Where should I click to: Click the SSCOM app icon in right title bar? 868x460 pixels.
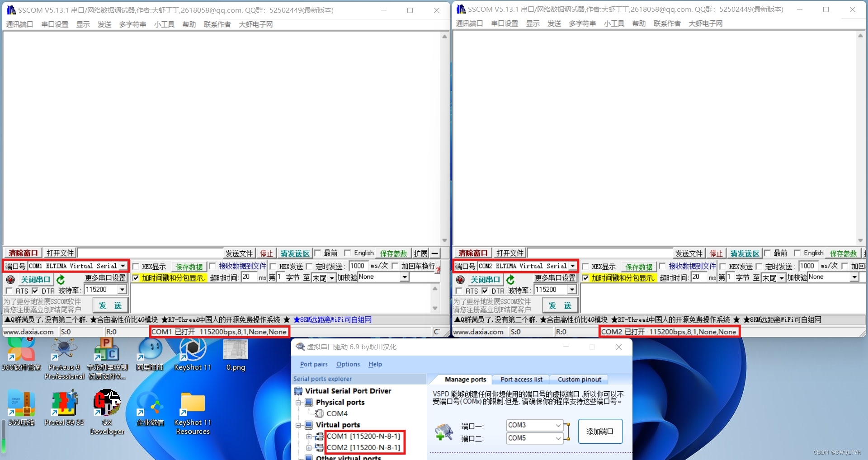(461, 9)
